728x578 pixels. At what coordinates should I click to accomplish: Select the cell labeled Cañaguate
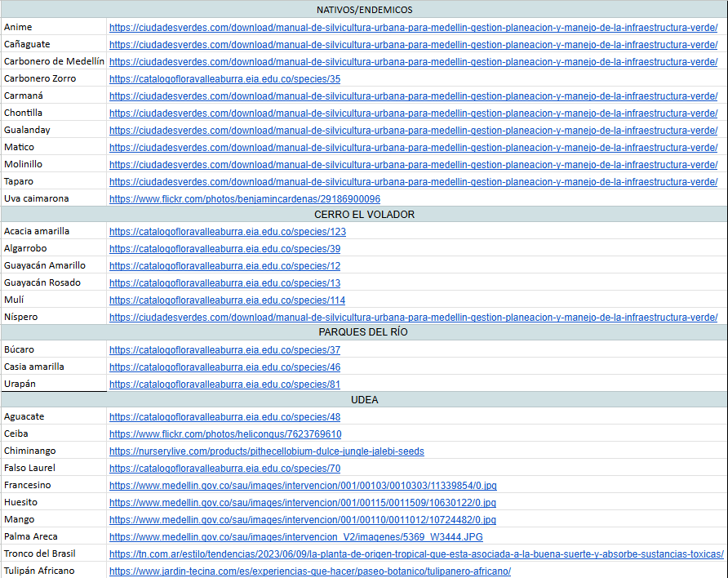[54, 44]
